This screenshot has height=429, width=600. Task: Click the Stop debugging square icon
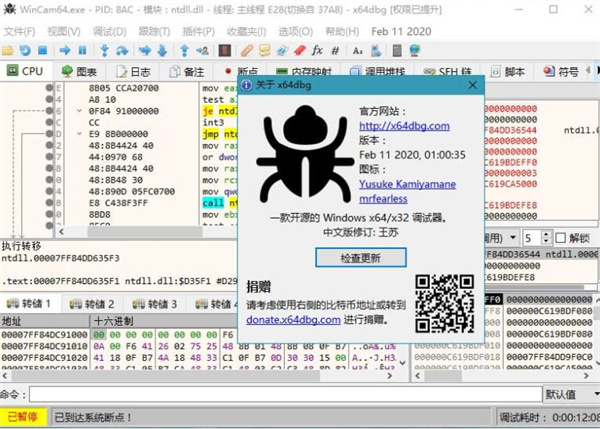(42, 51)
